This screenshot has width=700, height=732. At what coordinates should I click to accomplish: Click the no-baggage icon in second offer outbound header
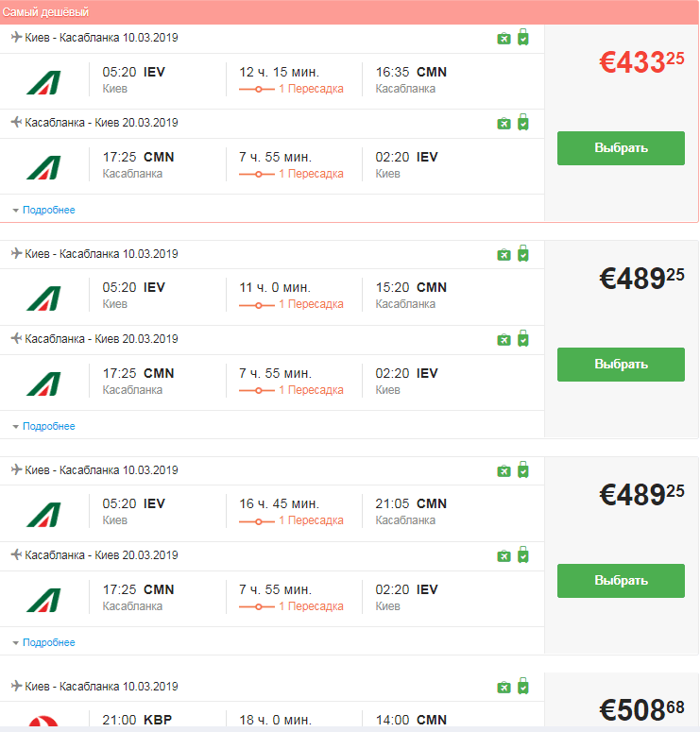click(504, 255)
